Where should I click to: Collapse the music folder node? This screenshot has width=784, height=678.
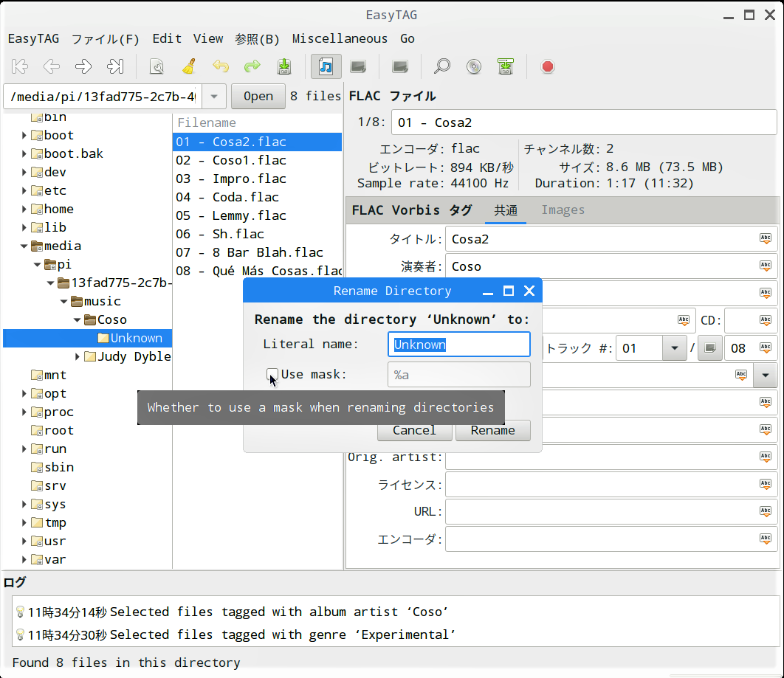pos(63,302)
